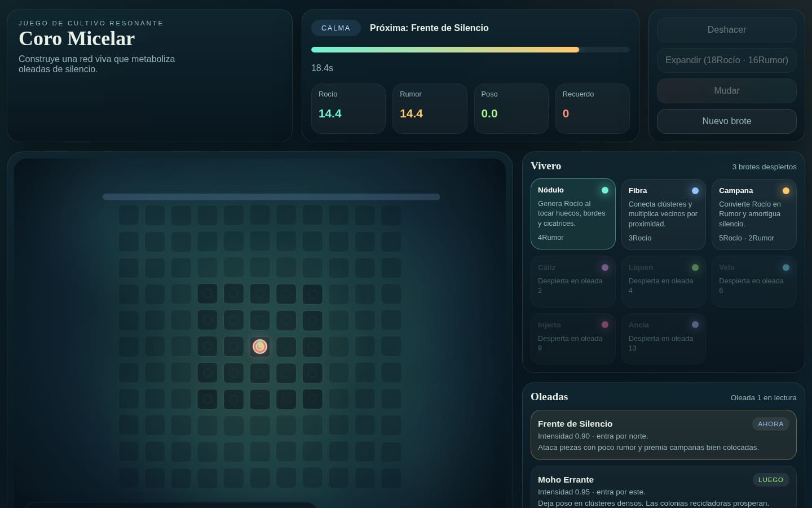
Task: Click the "3 brotes despiertos" text
Action: click(x=764, y=167)
